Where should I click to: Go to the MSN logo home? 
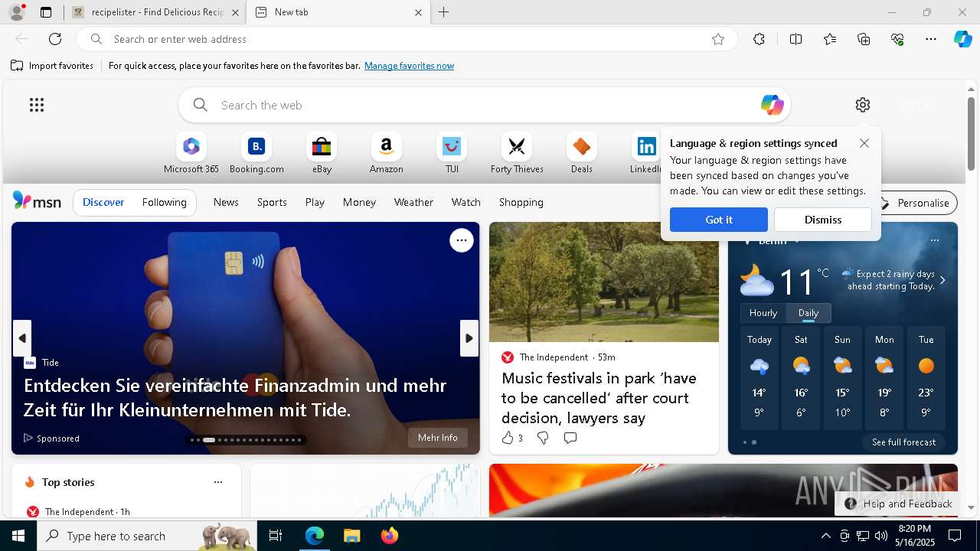pos(37,201)
